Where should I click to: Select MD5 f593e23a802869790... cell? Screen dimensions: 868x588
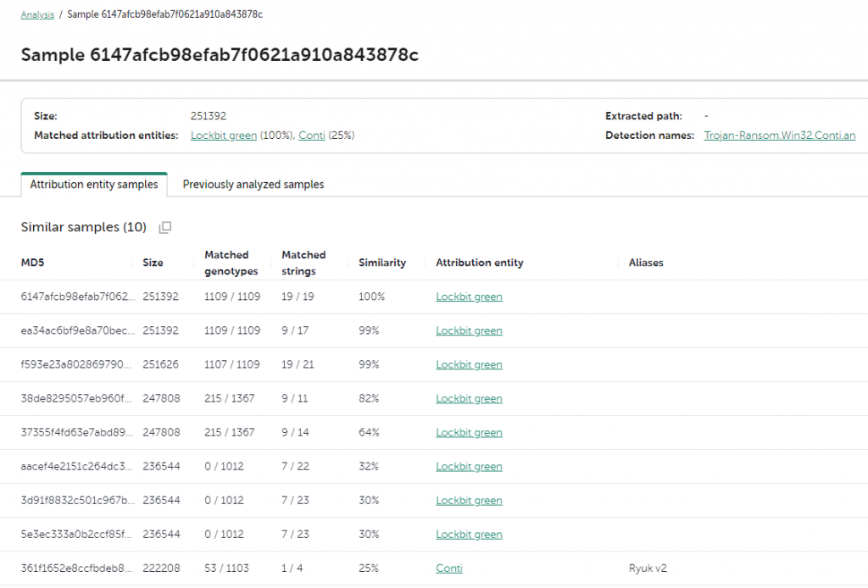(75, 364)
